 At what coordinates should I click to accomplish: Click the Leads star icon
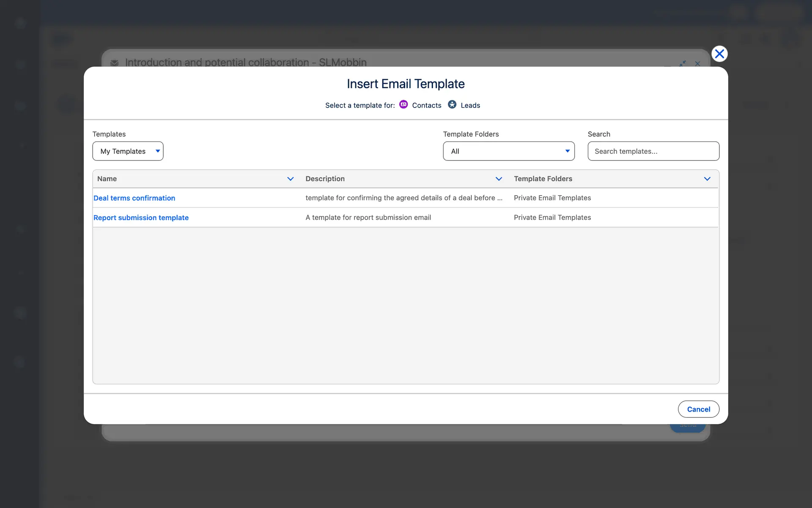click(x=452, y=105)
